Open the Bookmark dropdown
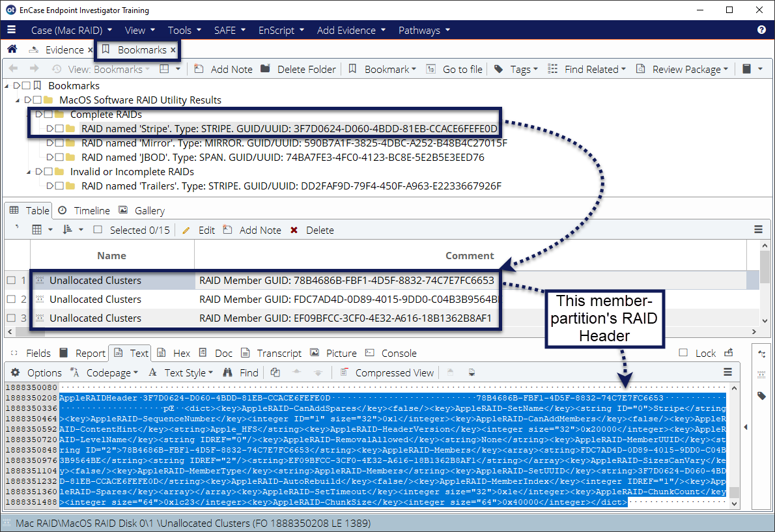The width and height of the screenshot is (775, 532). [x=391, y=69]
